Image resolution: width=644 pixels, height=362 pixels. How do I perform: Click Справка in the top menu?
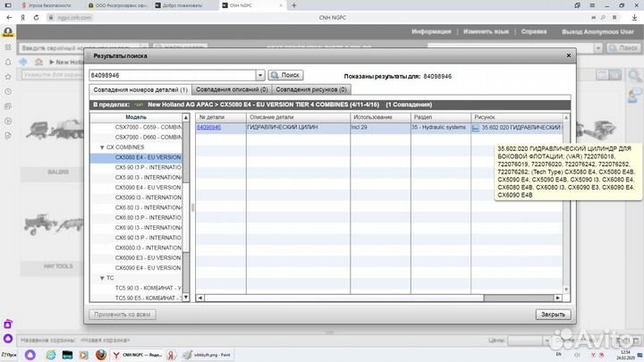534,31
